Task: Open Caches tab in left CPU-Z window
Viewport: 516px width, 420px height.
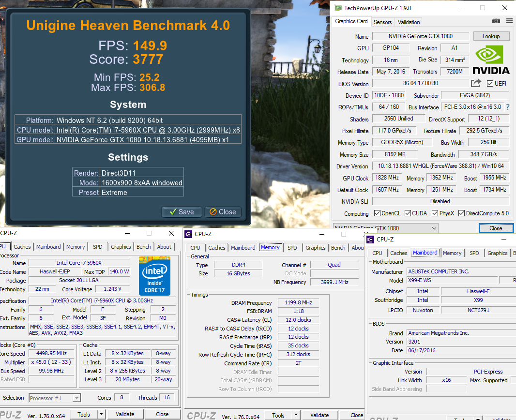Action: (22, 247)
